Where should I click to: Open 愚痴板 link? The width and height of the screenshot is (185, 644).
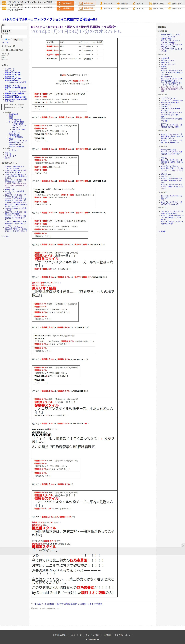click(x=11, y=139)
